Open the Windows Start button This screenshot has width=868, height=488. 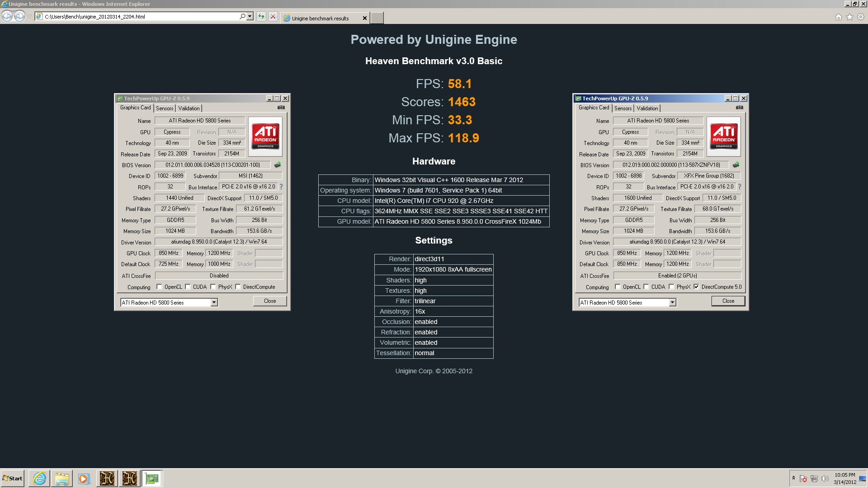12,478
